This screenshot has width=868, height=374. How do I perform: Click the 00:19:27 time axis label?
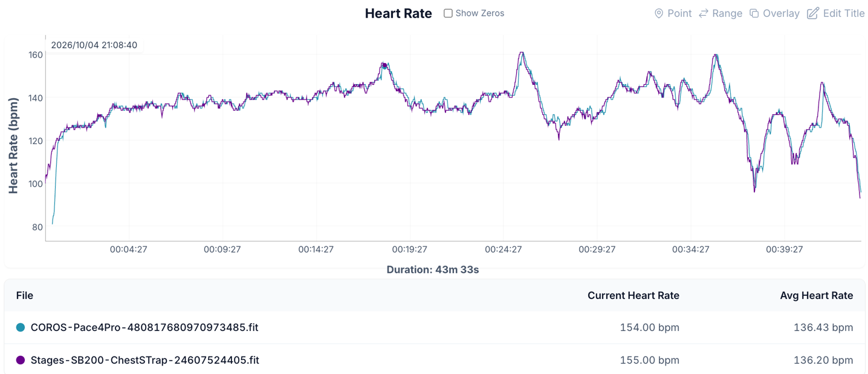(x=410, y=249)
